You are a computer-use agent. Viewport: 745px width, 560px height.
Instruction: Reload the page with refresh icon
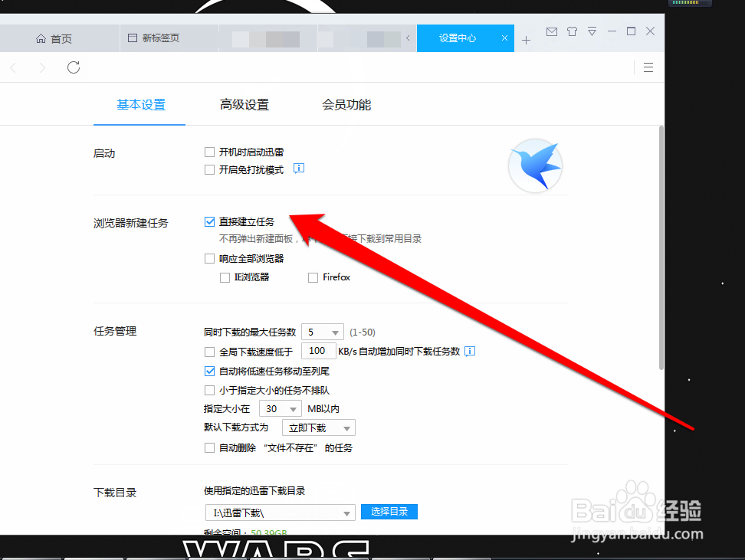[73, 67]
